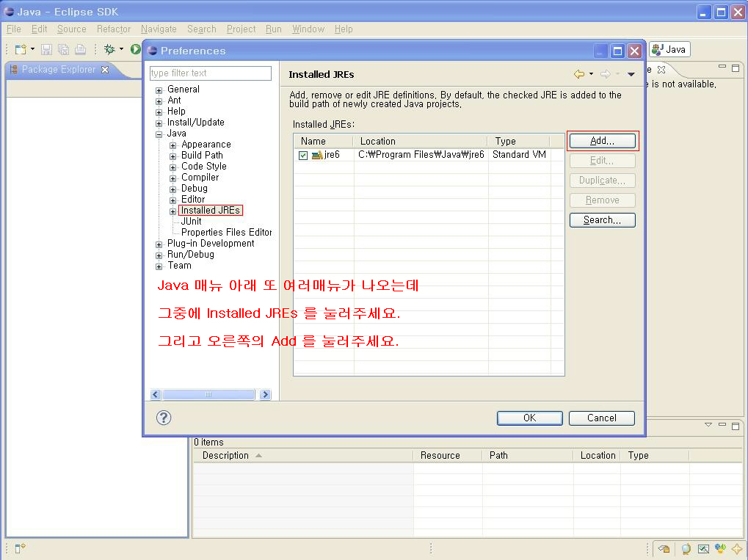Open the File menu
Viewport: 748px width, 560px height.
point(14,29)
